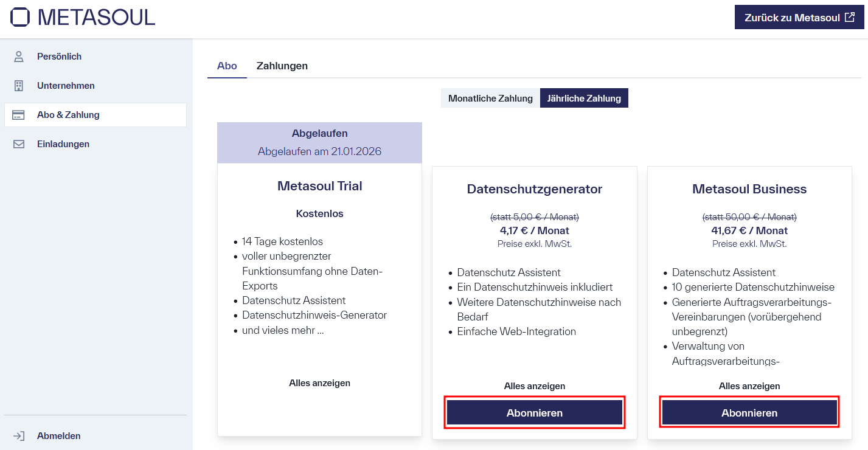Expand Alles anzeigen in Metasoul Trial card
Screen dimensions: 868x450
(319, 383)
